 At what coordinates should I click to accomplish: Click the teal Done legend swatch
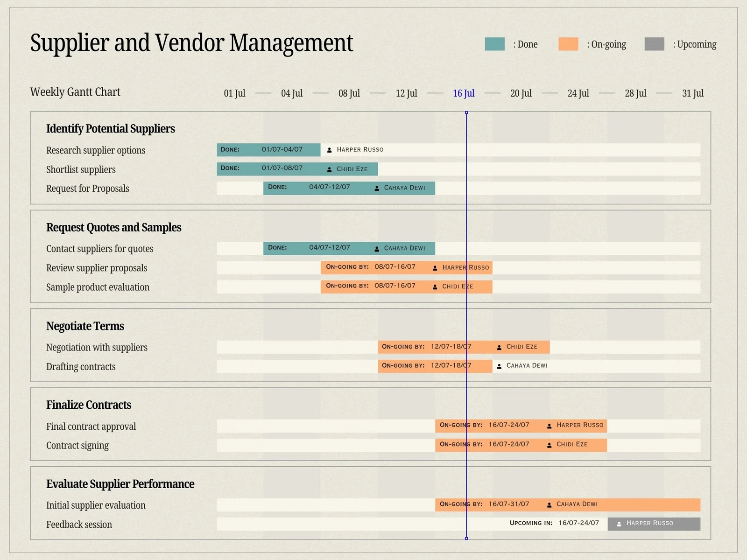pos(494,44)
